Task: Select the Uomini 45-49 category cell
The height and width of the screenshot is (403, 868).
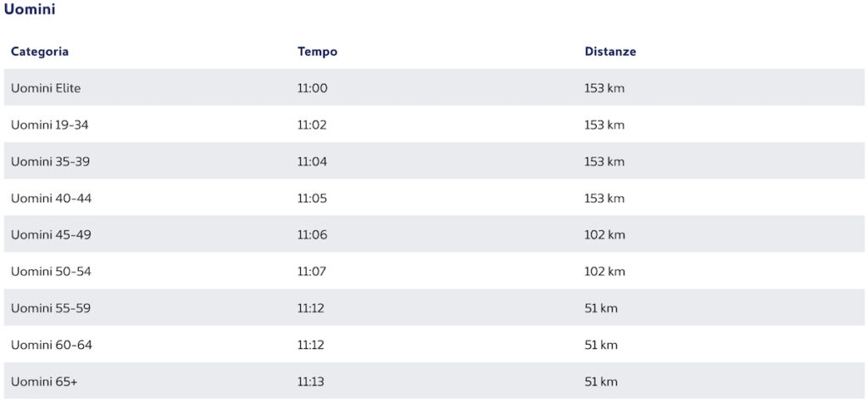Action: [51, 235]
